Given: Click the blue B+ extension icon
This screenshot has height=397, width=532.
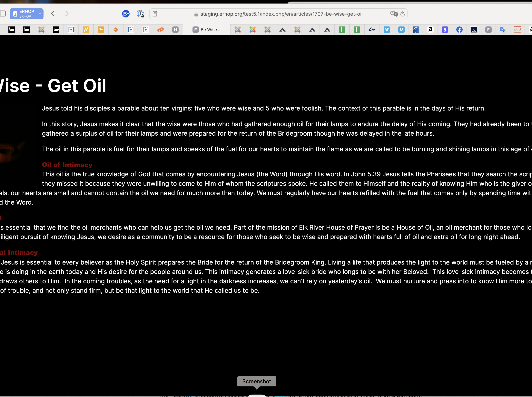Looking at the screenshot, I should point(126,14).
